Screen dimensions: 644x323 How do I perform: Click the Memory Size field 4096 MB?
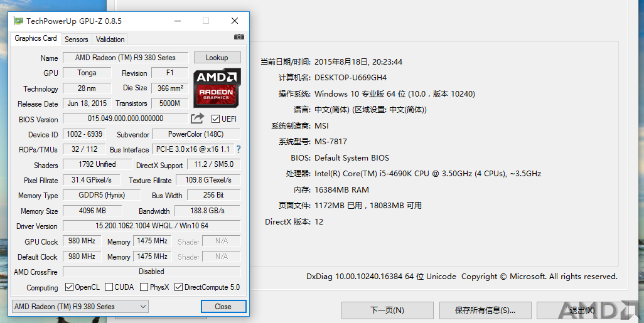[x=92, y=211]
